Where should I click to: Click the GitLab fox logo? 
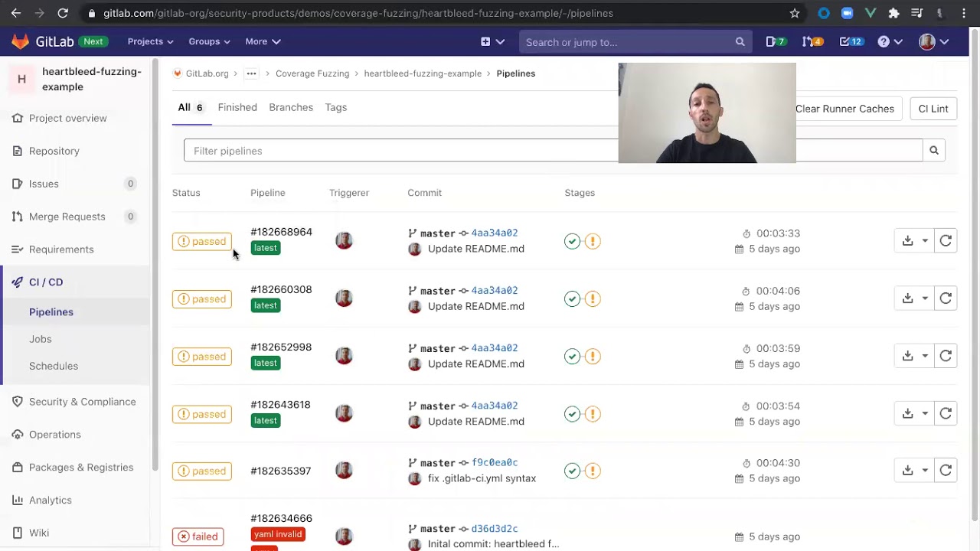pyautogui.click(x=21, y=41)
